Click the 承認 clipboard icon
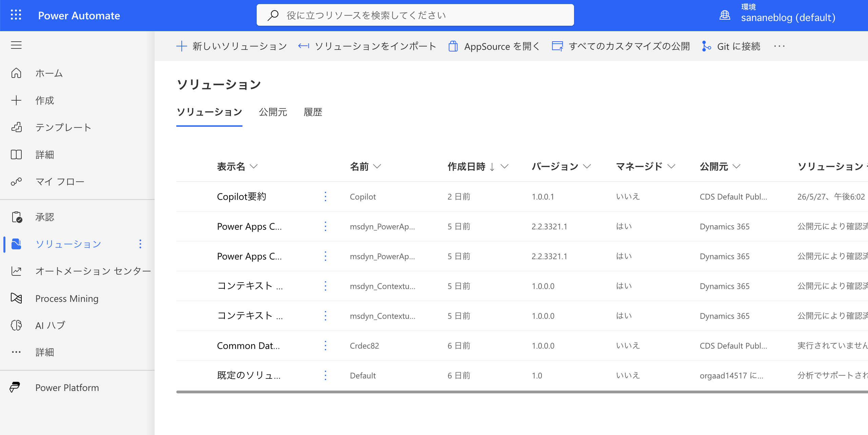The image size is (868, 435). click(x=16, y=217)
